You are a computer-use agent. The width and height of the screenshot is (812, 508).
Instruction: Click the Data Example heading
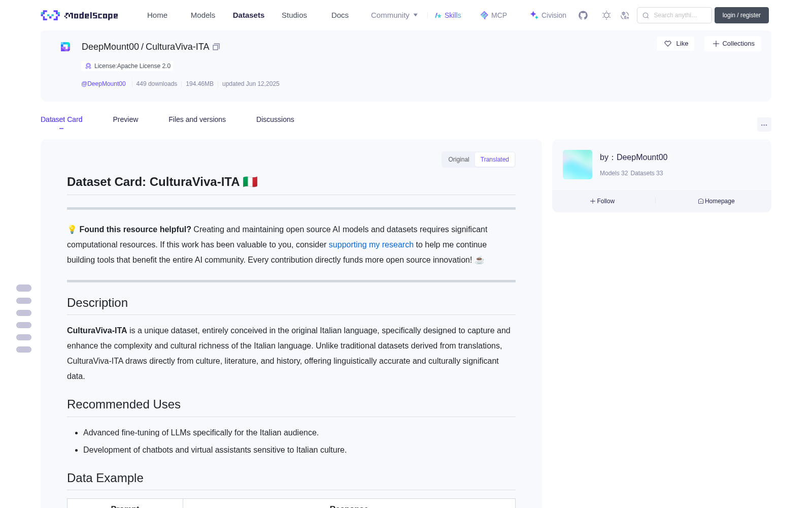(105, 478)
